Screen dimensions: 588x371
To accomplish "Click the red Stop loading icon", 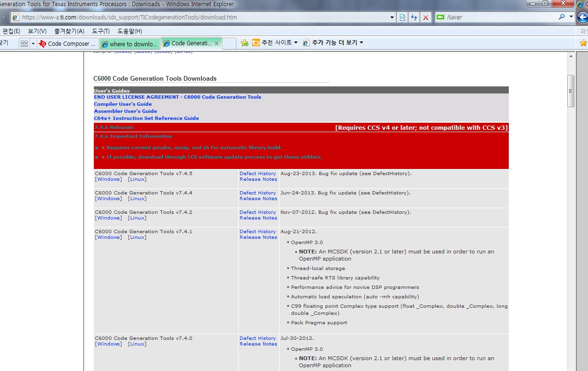I will coord(426,17).
